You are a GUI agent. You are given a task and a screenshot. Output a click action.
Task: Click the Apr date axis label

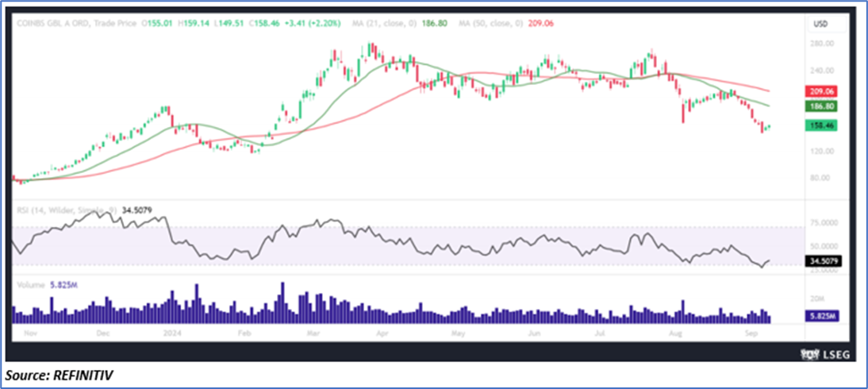[382, 334]
